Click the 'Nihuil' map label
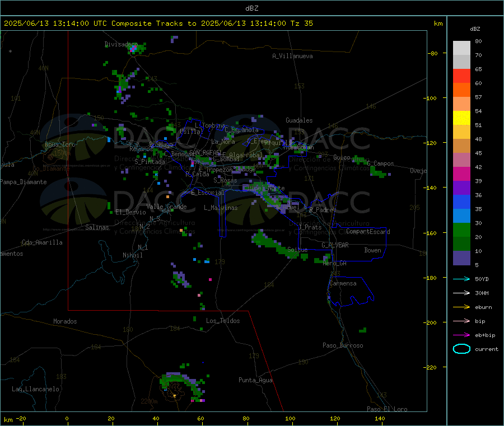504x426 pixels. pyautogui.click(x=132, y=255)
